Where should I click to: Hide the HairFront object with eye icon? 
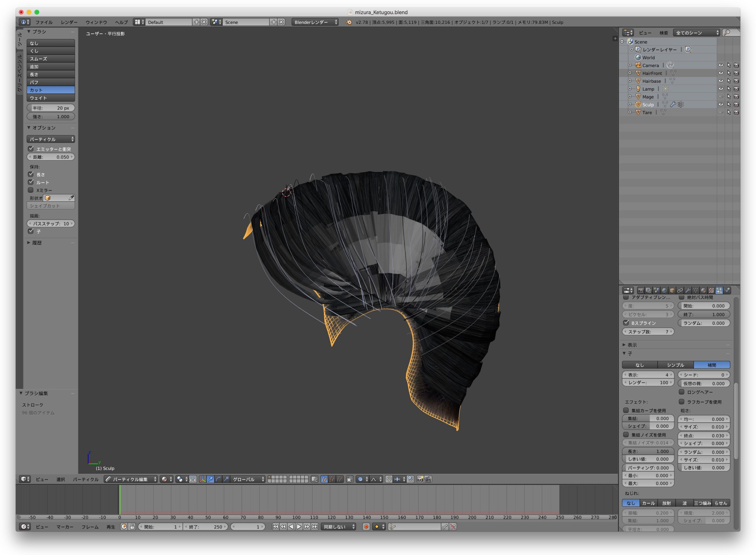[721, 73]
